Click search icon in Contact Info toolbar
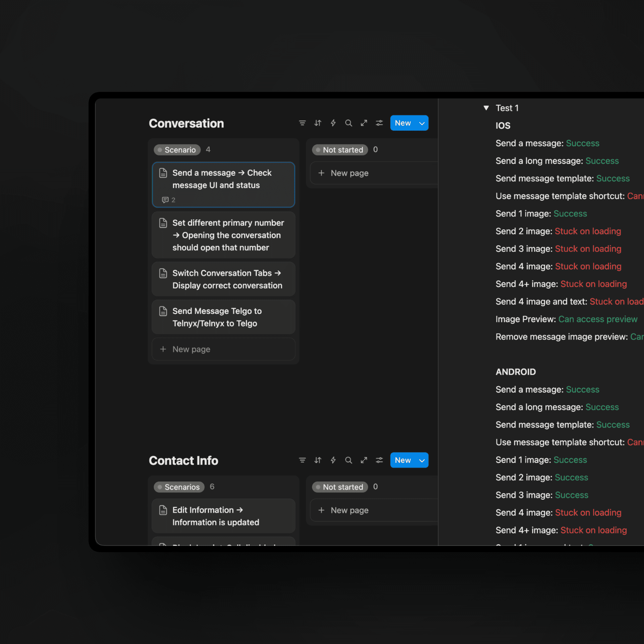This screenshot has height=644, width=644. tap(348, 460)
